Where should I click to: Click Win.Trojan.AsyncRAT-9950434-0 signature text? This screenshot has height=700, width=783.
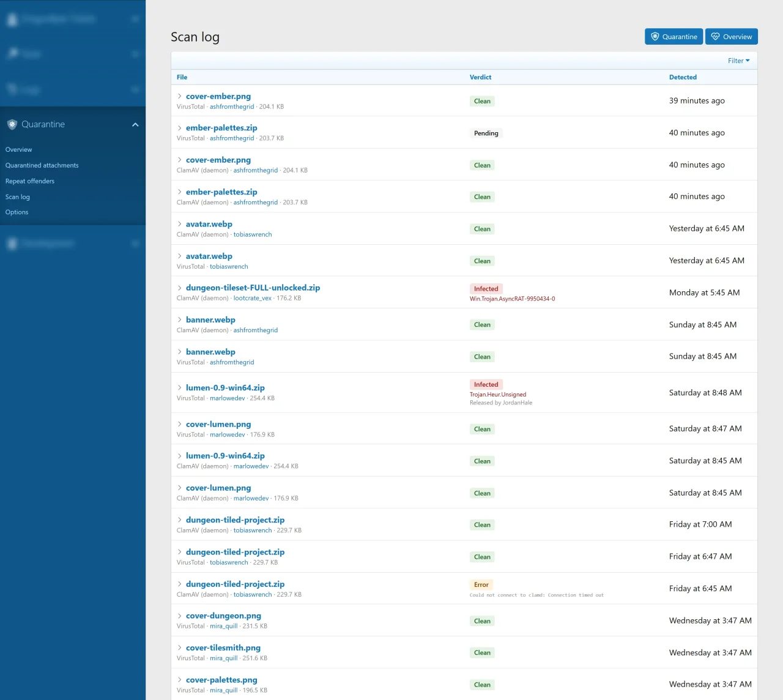tap(513, 299)
